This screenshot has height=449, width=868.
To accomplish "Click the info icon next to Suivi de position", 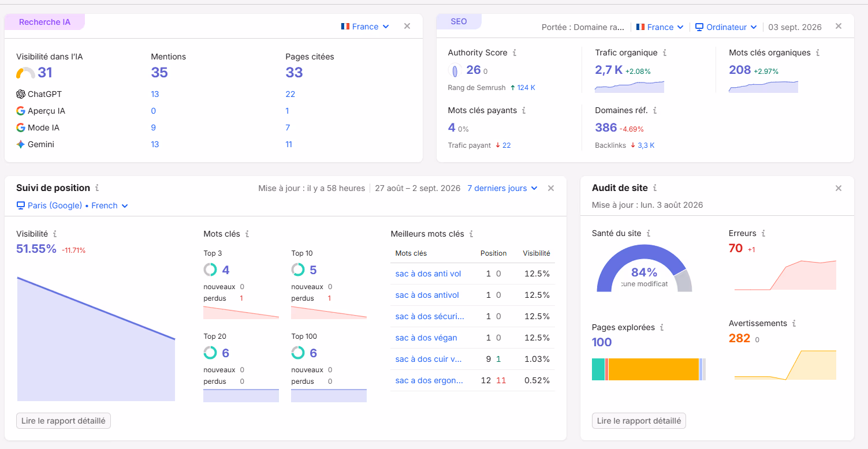I will 97,188.
